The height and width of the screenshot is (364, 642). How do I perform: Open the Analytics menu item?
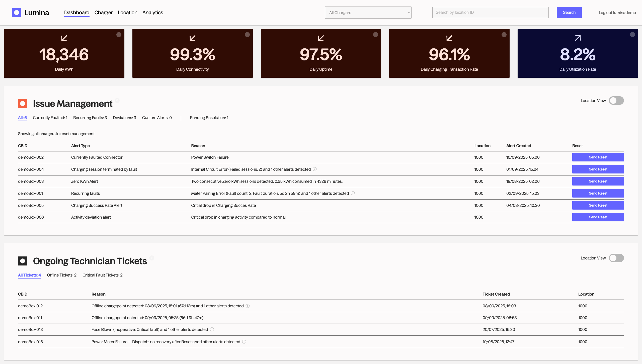152,13
